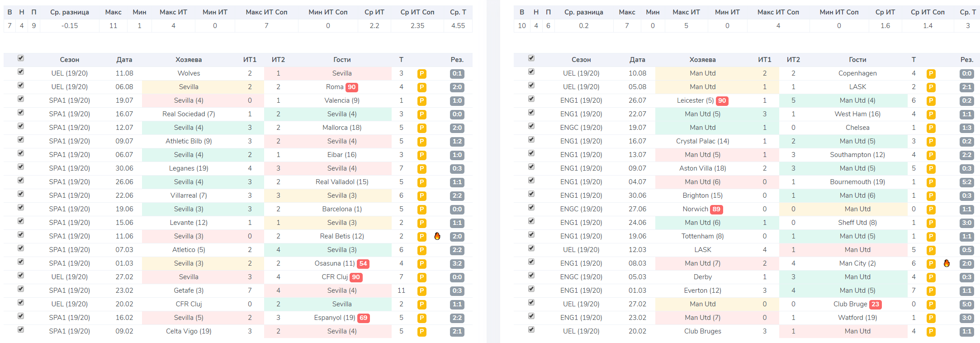The height and width of the screenshot is (343, 980).
Task: Open 0:1 score badge in Wolves–Sevilla row
Action: tap(457, 74)
